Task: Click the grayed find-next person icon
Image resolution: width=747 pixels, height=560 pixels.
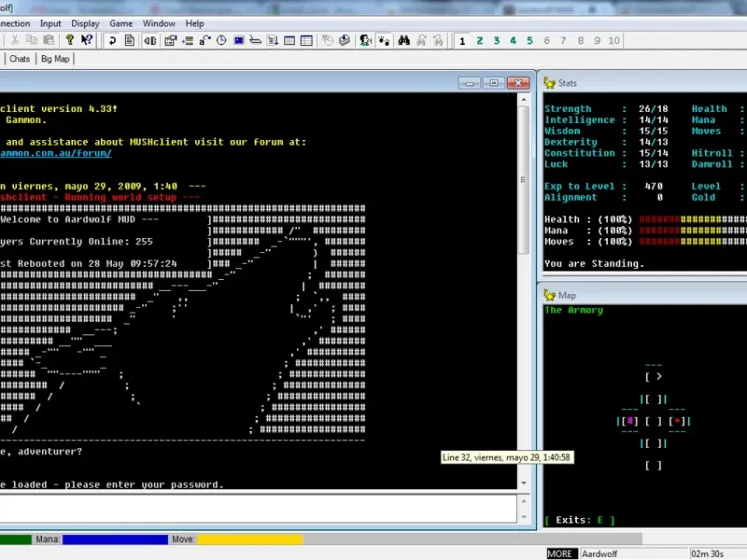Action: point(421,40)
